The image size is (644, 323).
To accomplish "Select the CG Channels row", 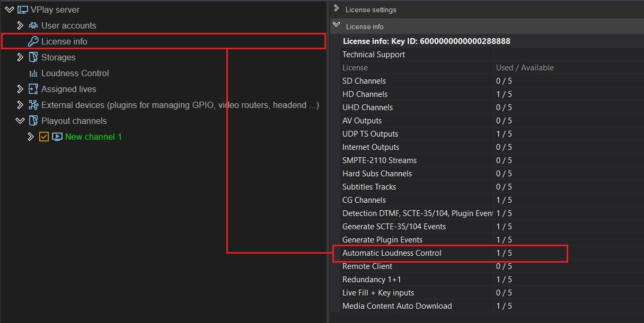I will pos(492,200).
